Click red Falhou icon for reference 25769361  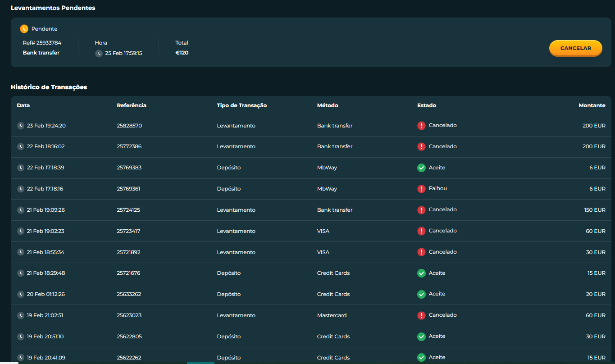tap(421, 189)
